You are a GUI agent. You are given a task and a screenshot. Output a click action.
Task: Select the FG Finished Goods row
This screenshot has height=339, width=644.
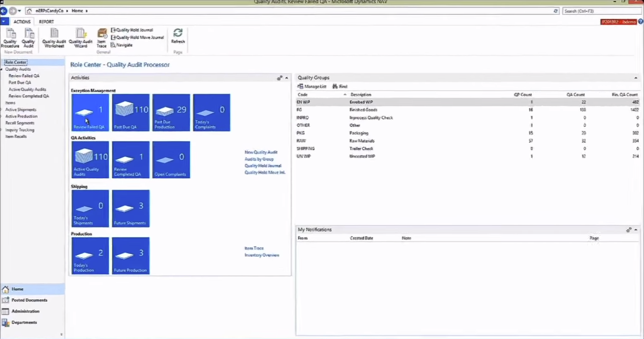coord(468,110)
